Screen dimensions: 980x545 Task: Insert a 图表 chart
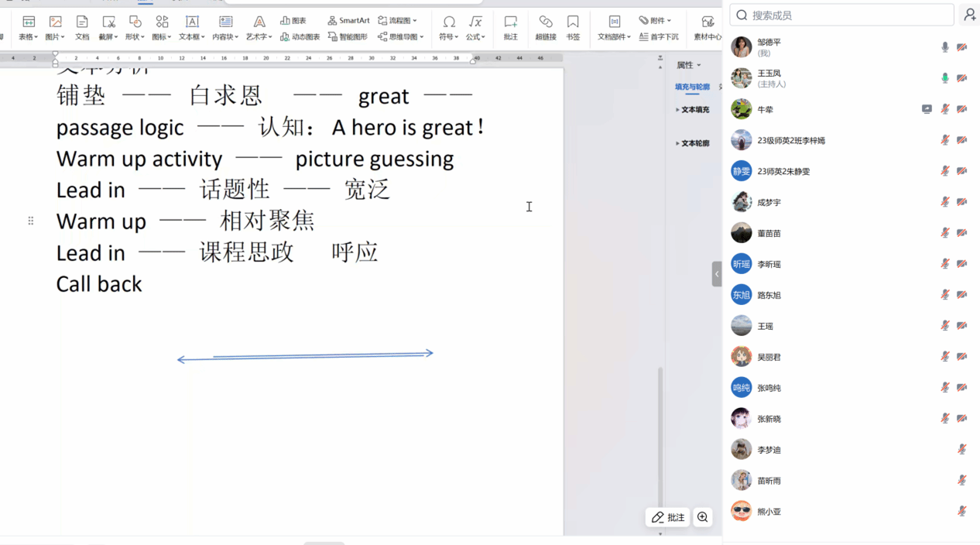tap(293, 20)
